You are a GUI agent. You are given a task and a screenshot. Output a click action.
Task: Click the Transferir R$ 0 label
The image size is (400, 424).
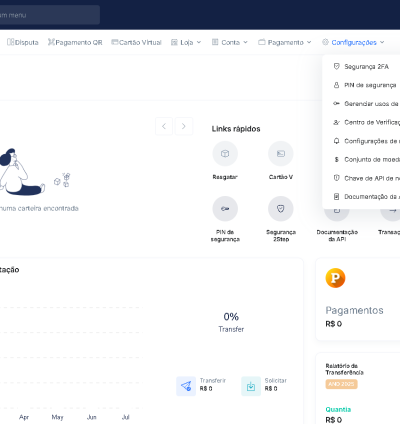[213, 384]
